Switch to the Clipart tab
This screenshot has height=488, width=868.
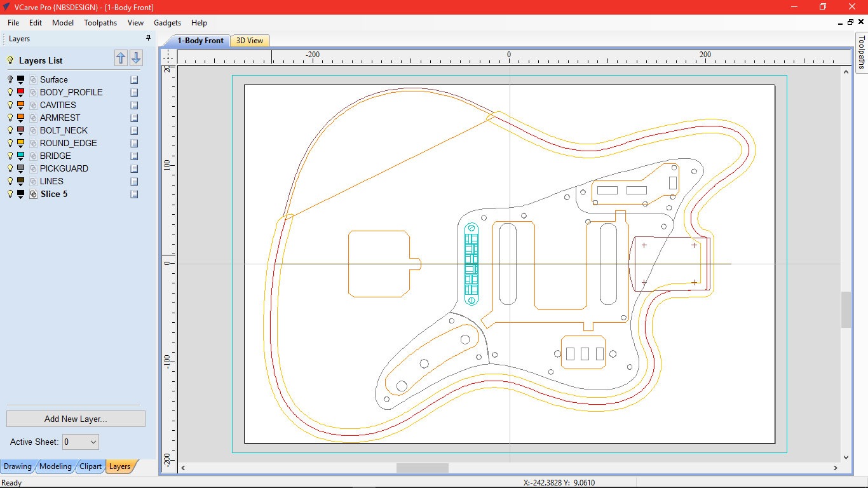pos(90,466)
